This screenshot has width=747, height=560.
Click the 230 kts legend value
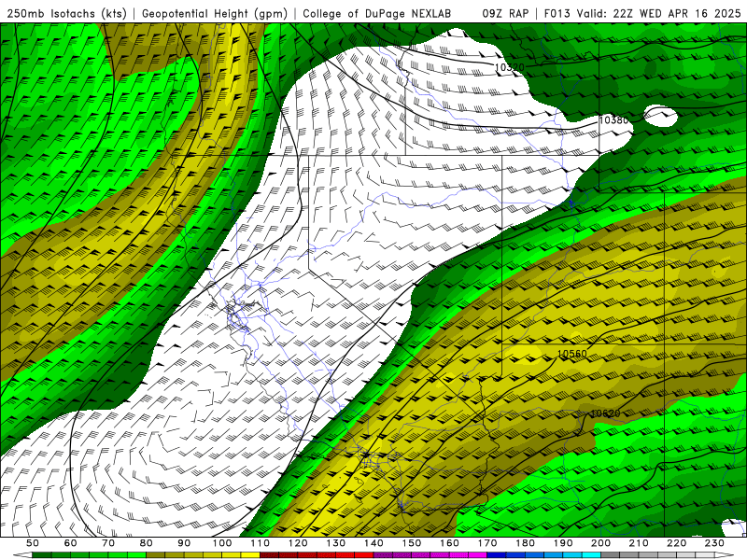point(714,543)
